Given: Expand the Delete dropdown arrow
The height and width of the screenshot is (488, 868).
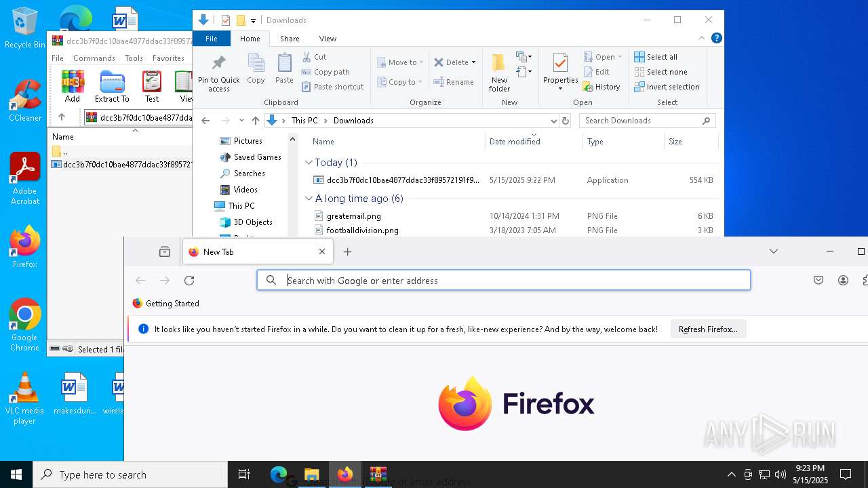Looking at the screenshot, I should [x=473, y=62].
